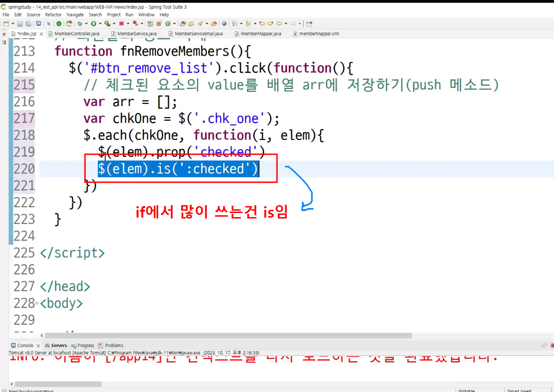Open the Window menu

point(147,15)
